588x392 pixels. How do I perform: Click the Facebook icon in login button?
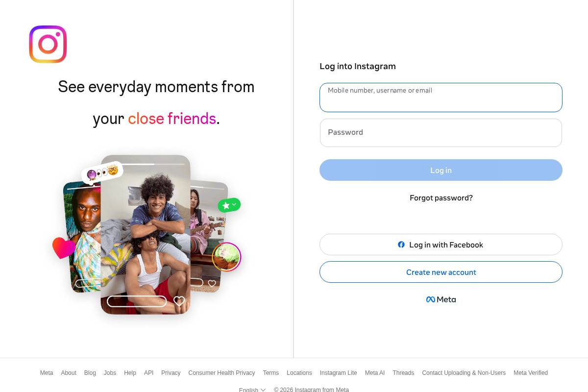coord(401,245)
